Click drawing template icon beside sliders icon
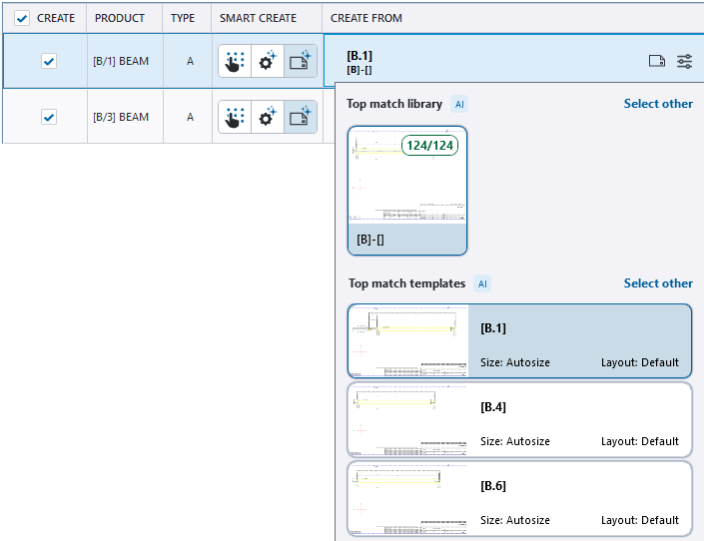Viewport: 704px width, 541px height. (x=656, y=62)
